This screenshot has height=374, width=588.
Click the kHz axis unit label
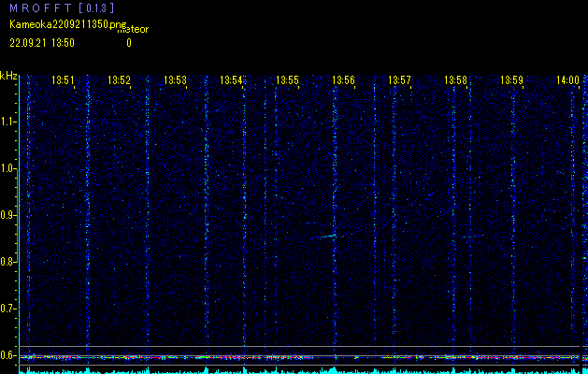pos(8,76)
